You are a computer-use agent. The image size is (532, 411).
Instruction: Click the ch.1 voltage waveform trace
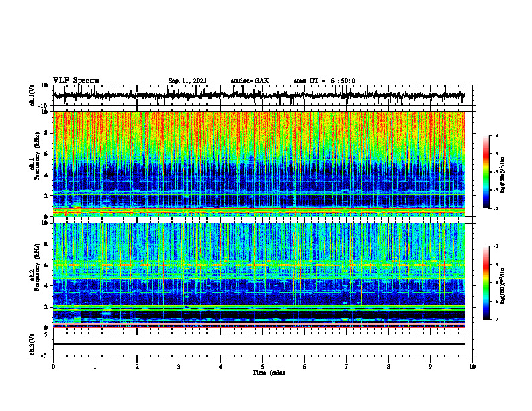tap(259, 95)
